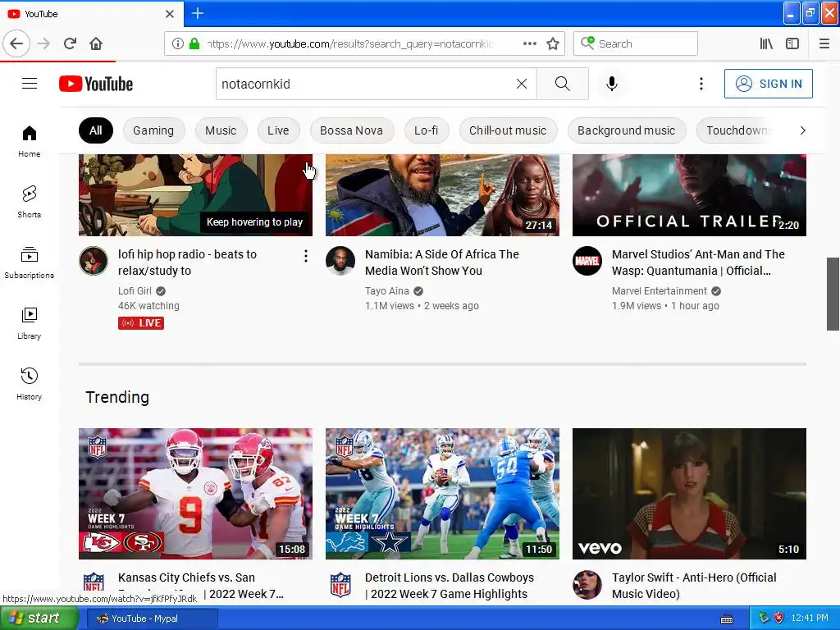This screenshot has height=630, width=840.
Task: Select the Lo-fi filter chip
Action: (427, 130)
